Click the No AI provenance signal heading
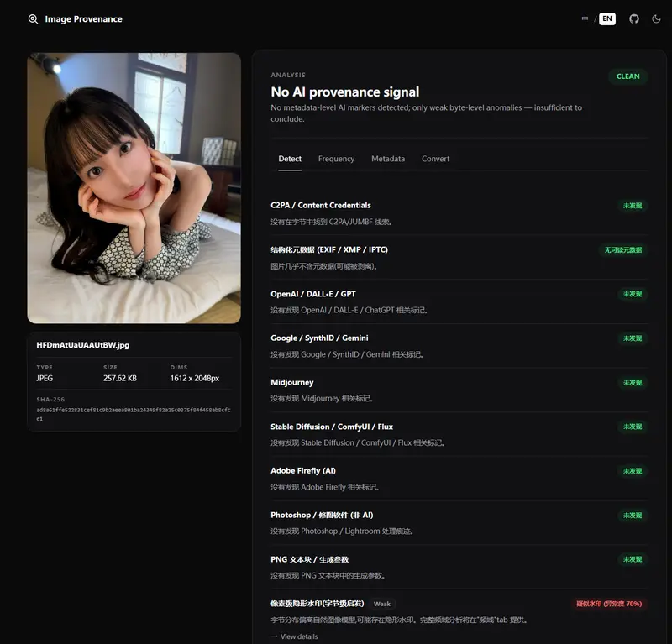672x644 pixels. coord(345,92)
